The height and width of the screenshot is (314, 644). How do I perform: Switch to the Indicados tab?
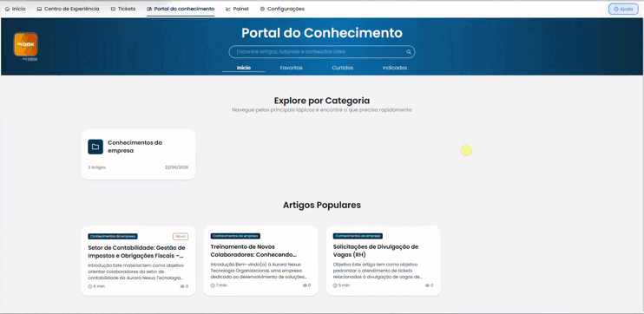(395, 68)
